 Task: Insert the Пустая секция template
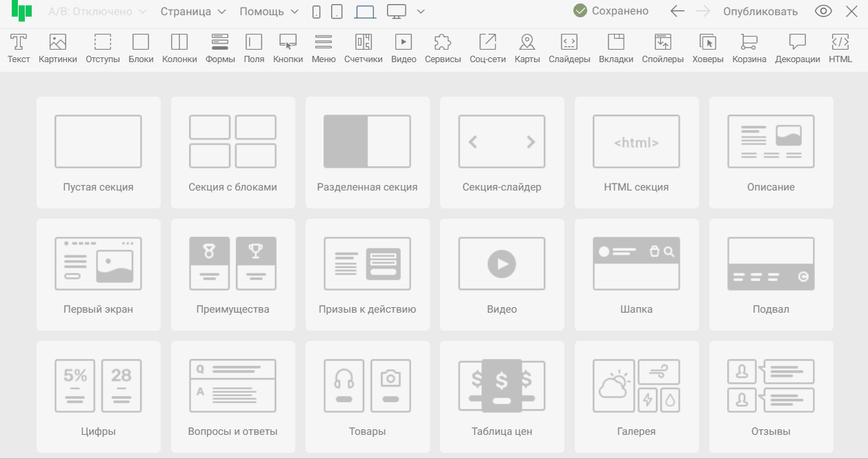pyautogui.click(x=98, y=153)
